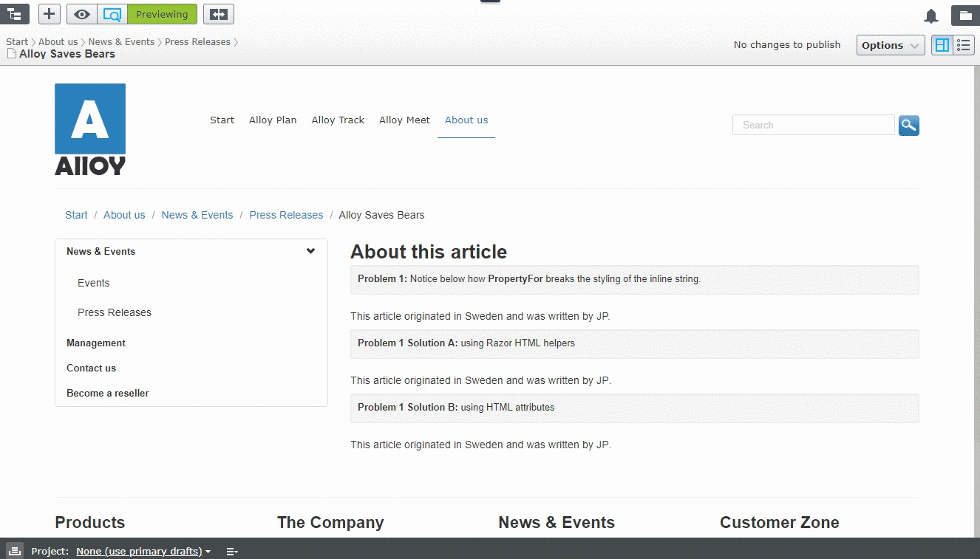Toggle the green Previewing mode button
Image resolution: width=980 pixels, height=559 pixels.
tap(162, 13)
